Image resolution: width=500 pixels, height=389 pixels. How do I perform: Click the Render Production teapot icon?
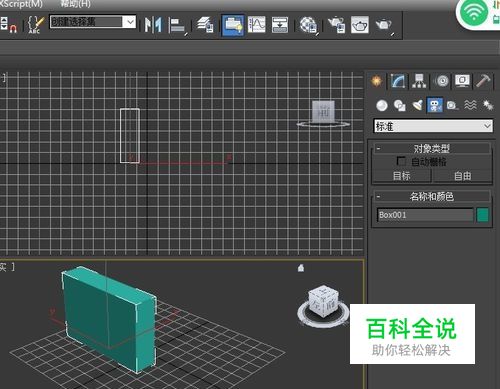384,25
